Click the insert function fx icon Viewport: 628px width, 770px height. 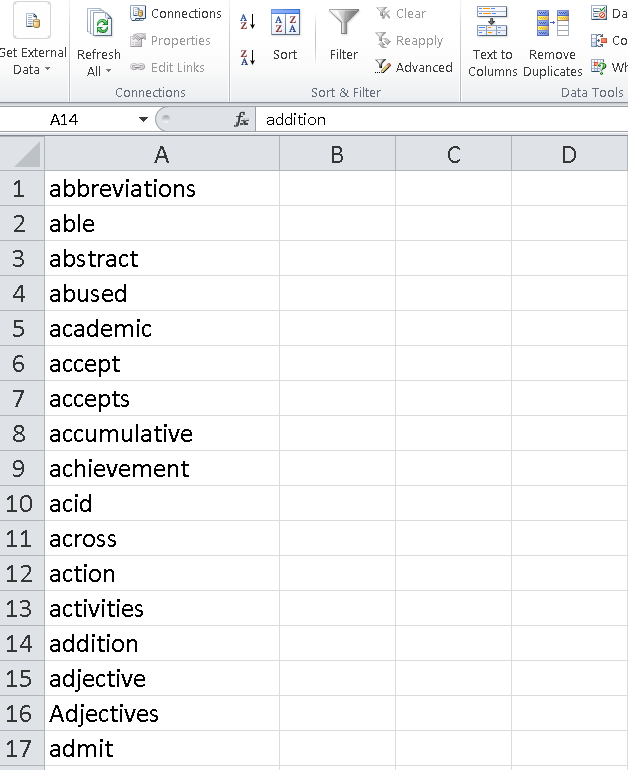(x=241, y=119)
